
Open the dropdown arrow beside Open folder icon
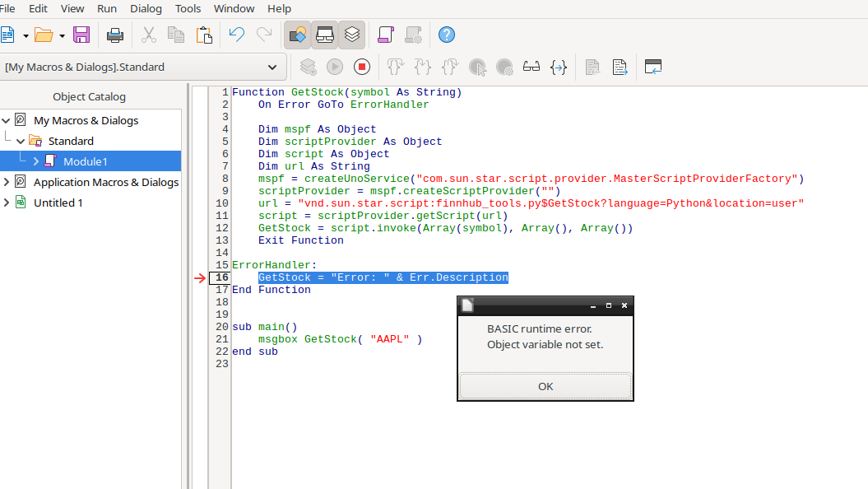click(x=62, y=35)
